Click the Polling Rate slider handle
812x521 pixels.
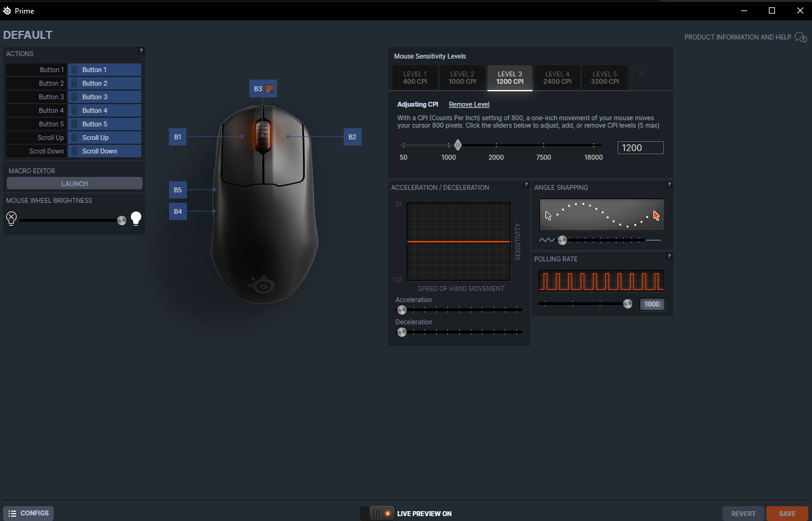coord(628,303)
